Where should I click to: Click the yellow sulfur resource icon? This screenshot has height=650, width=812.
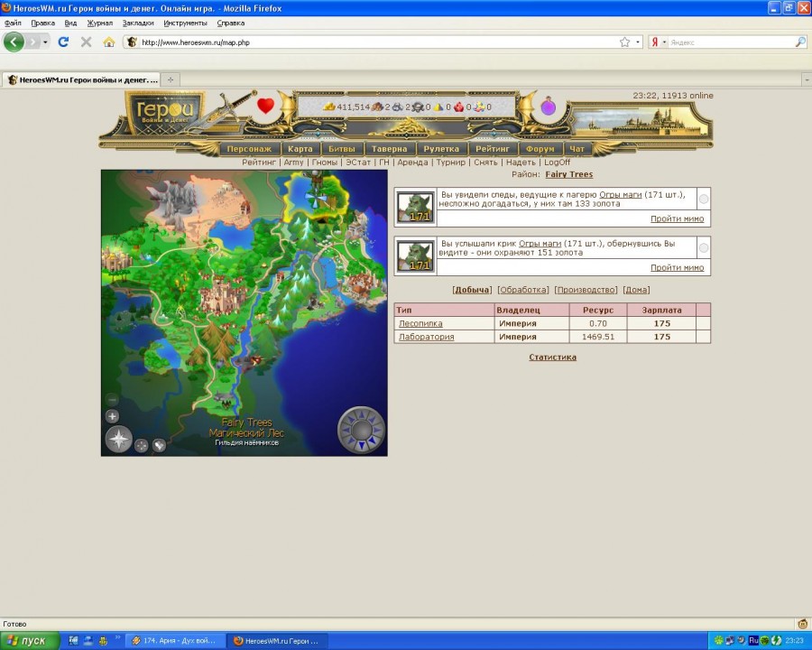(438, 107)
